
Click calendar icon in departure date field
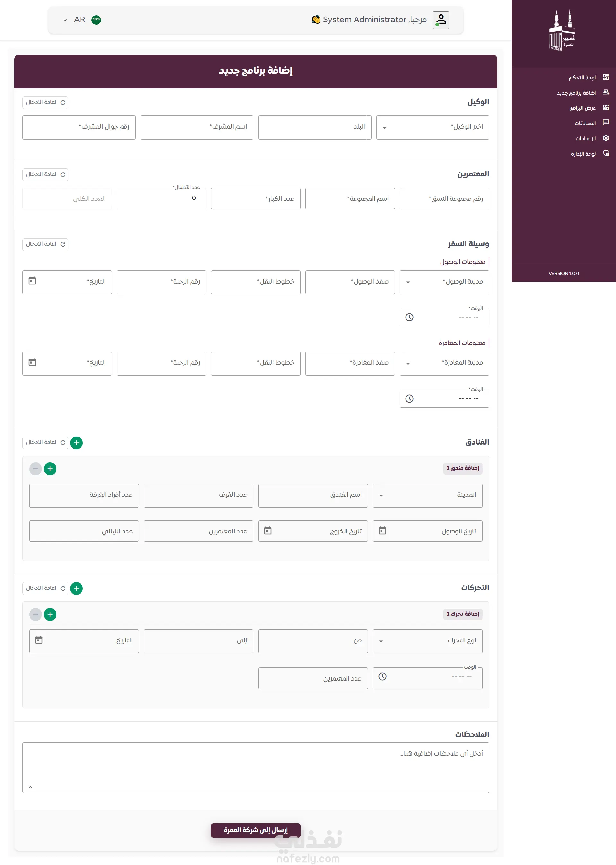point(32,362)
